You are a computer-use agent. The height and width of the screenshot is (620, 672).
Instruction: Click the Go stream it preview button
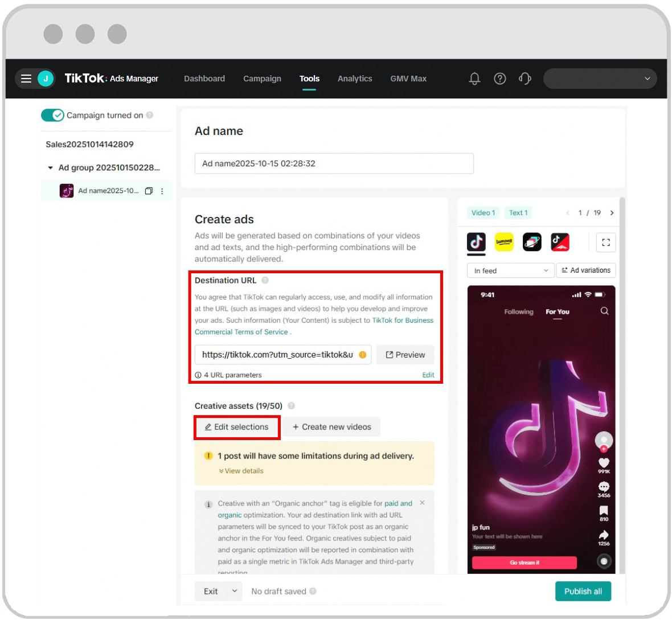(524, 562)
